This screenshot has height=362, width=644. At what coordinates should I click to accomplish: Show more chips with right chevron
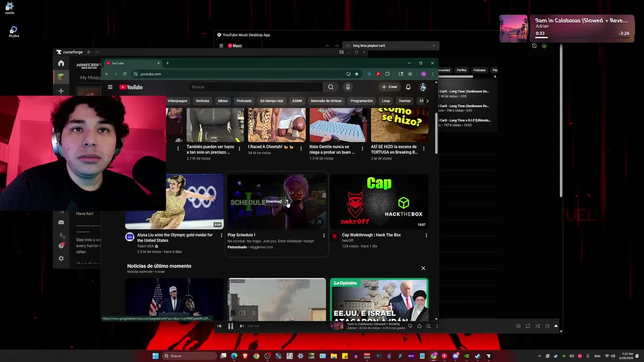pyautogui.click(x=427, y=101)
